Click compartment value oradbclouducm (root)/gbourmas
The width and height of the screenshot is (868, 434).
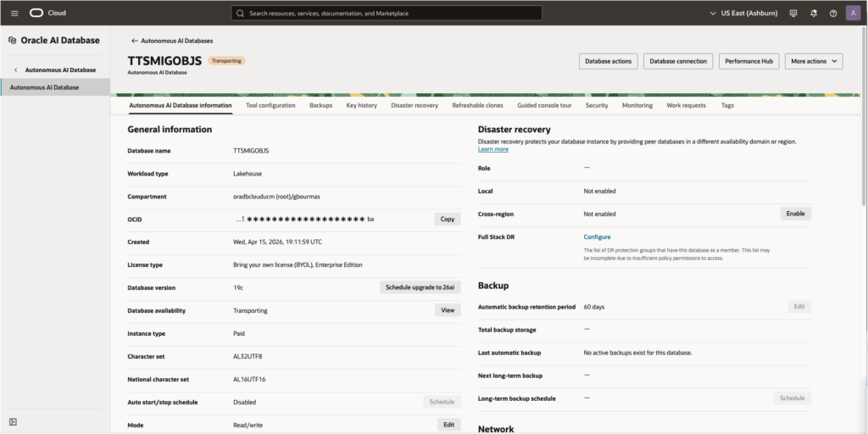(275, 197)
